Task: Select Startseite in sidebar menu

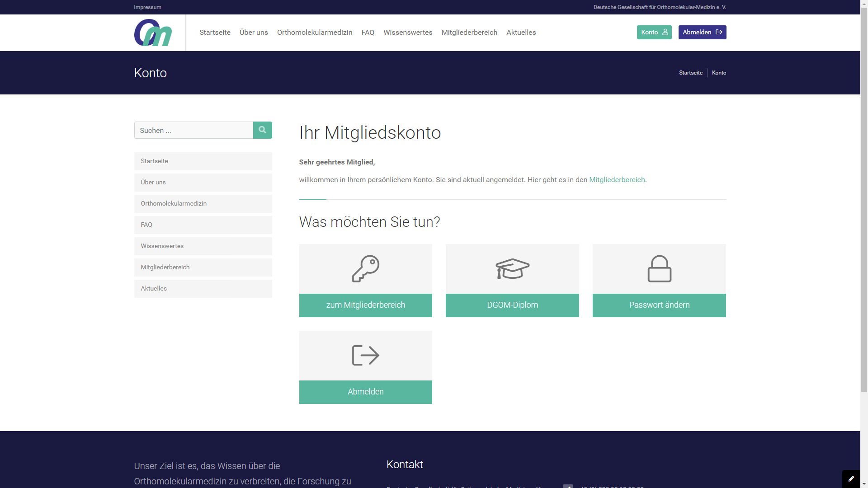Action: point(203,161)
